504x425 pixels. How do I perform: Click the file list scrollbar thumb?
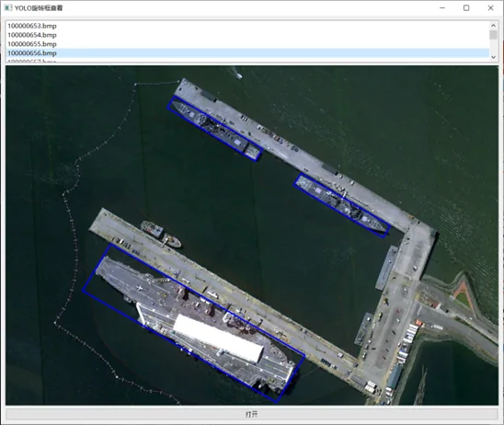(493, 35)
